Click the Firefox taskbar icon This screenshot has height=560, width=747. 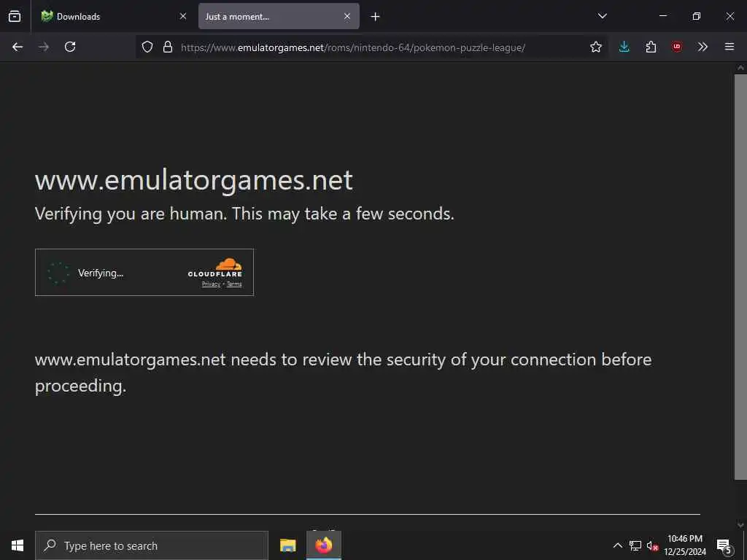coord(324,545)
